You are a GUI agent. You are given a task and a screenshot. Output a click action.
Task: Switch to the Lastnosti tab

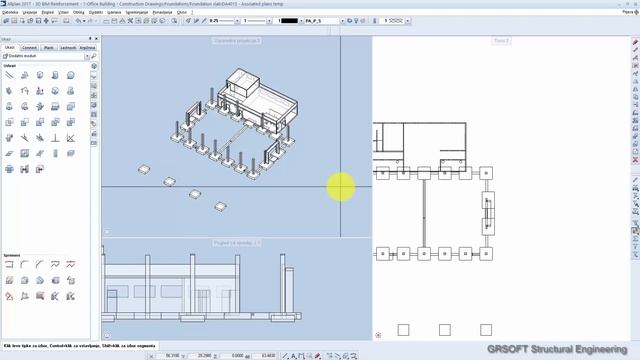click(68, 48)
